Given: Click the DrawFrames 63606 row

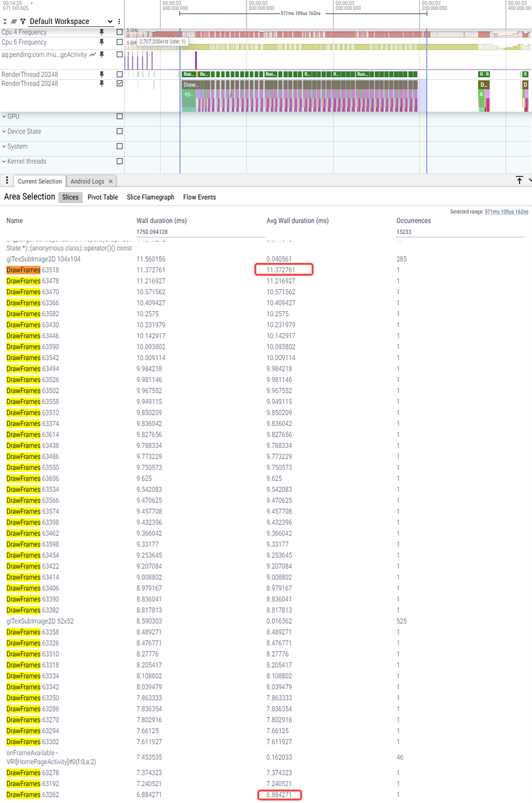Looking at the screenshot, I should pyautogui.click(x=266, y=479).
